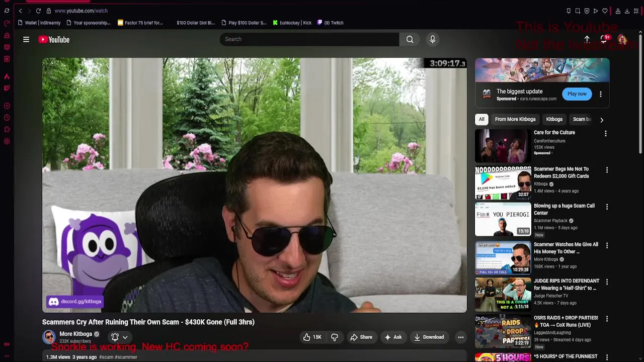The image size is (644, 362).
Task: Click the browser address bar URL
Action: 81,11
